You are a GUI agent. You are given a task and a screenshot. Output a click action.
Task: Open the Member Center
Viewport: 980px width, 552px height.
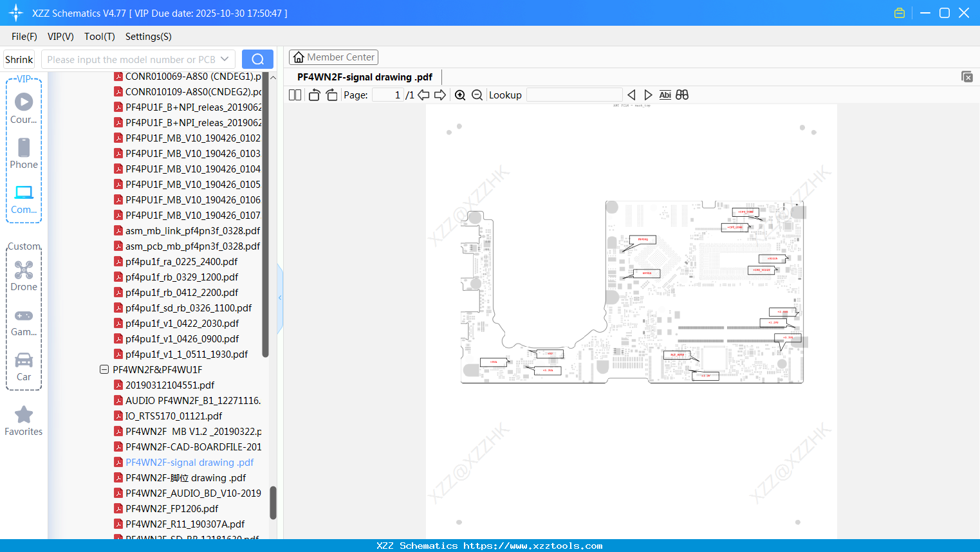click(x=333, y=57)
